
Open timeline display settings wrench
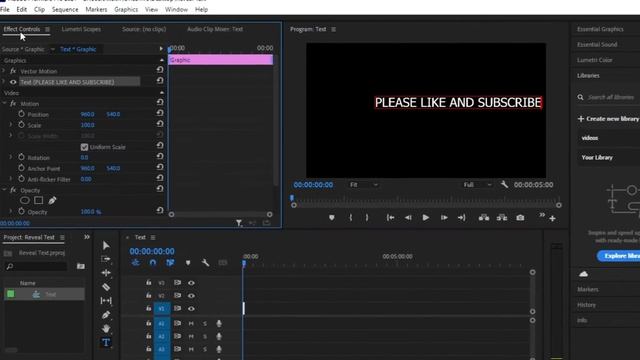click(x=205, y=263)
